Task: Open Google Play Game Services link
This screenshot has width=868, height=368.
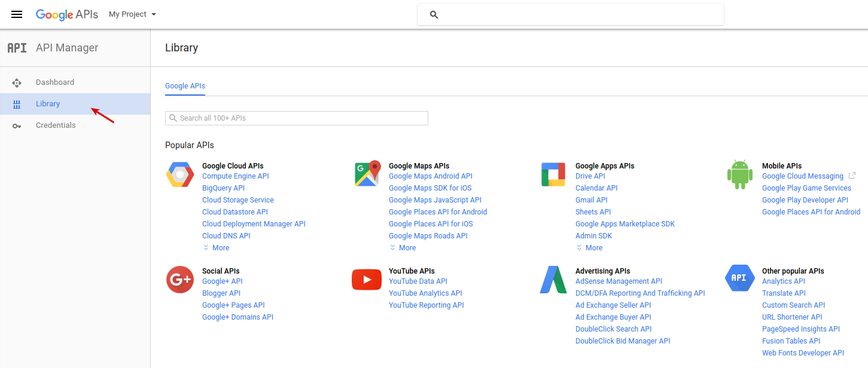Action: coord(806,188)
